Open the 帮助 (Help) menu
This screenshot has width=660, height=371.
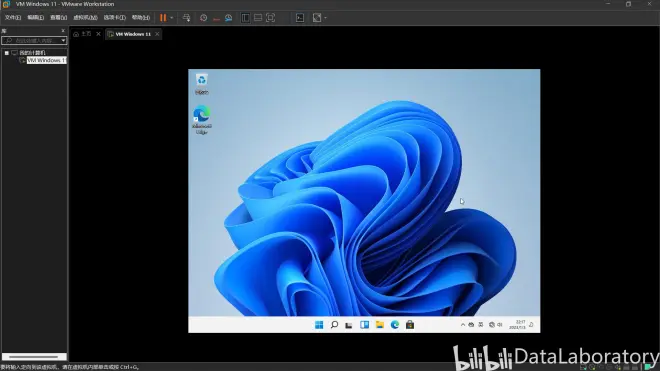[x=141, y=18]
